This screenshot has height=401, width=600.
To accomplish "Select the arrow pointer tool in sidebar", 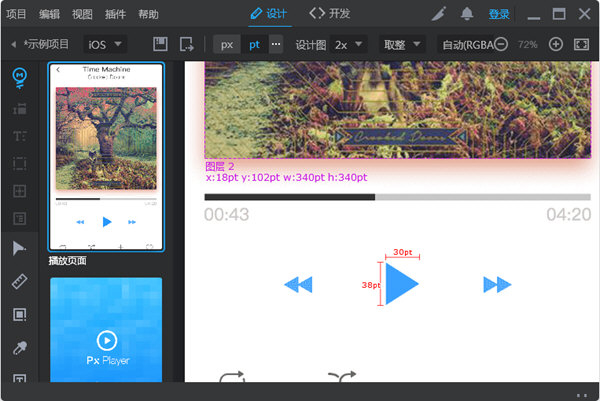I will (19, 249).
